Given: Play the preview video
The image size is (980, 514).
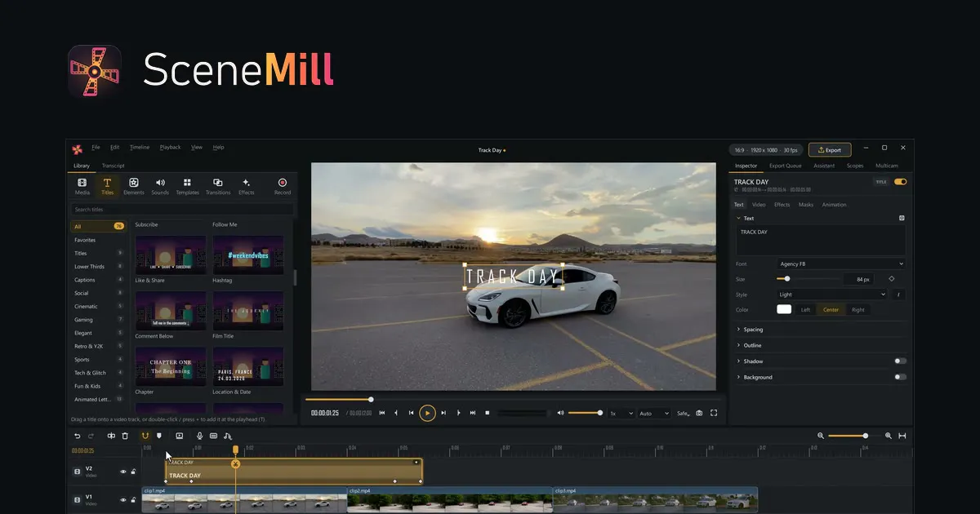Looking at the screenshot, I should [427, 414].
